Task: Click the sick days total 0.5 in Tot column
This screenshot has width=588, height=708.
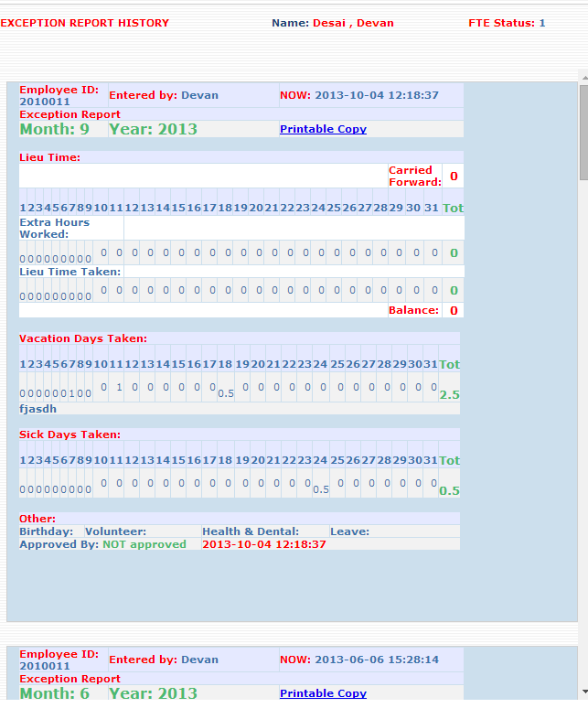Action: click(449, 491)
